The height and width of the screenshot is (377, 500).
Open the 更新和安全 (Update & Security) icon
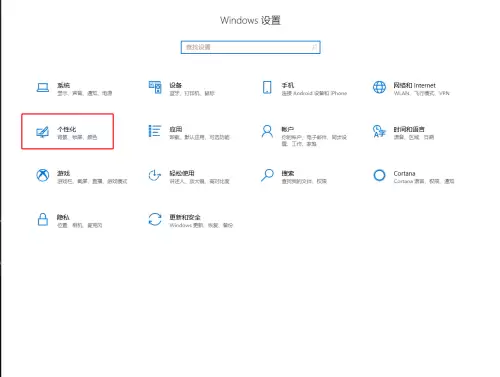[155, 219]
